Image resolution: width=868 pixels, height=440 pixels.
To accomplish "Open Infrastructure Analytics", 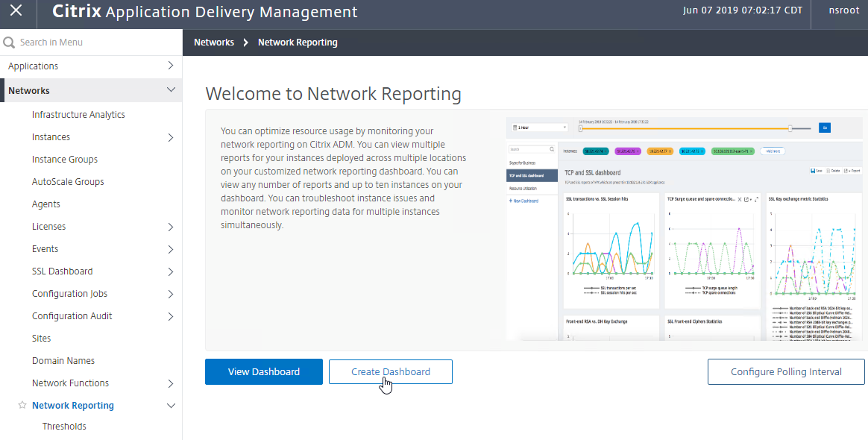I will coord(78,115).
